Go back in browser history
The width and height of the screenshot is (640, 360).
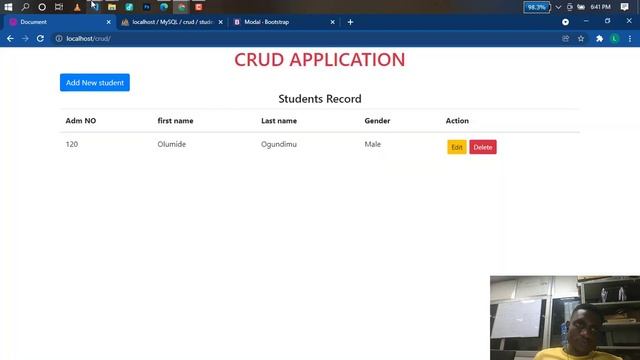click(10, 38)
